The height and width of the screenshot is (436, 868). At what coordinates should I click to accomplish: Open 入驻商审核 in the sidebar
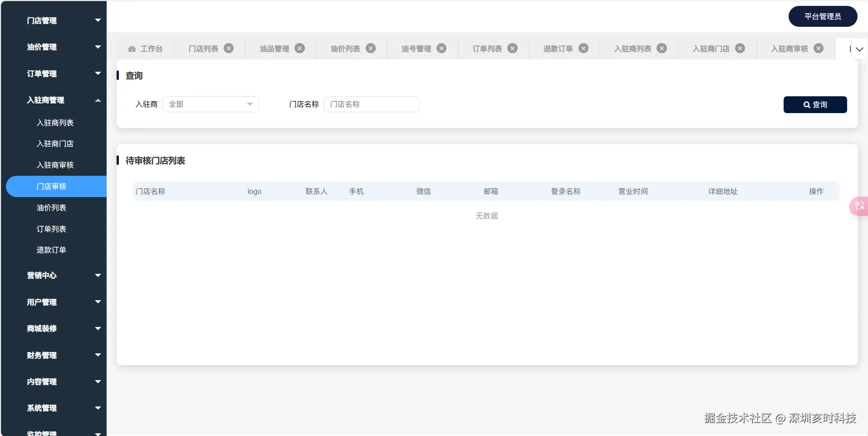coord(55,165)
